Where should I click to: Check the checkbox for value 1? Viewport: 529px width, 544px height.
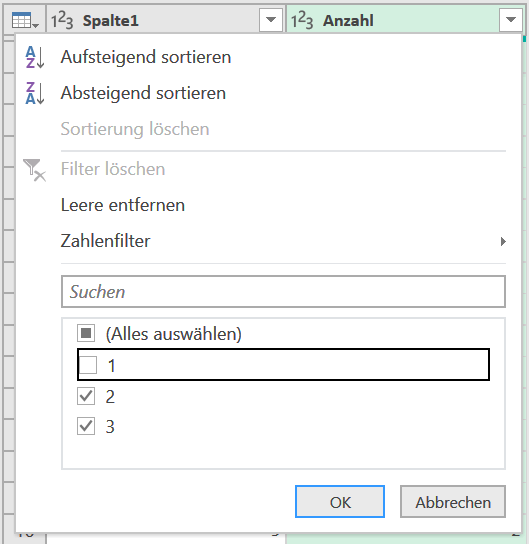click(x=88, y=365)
